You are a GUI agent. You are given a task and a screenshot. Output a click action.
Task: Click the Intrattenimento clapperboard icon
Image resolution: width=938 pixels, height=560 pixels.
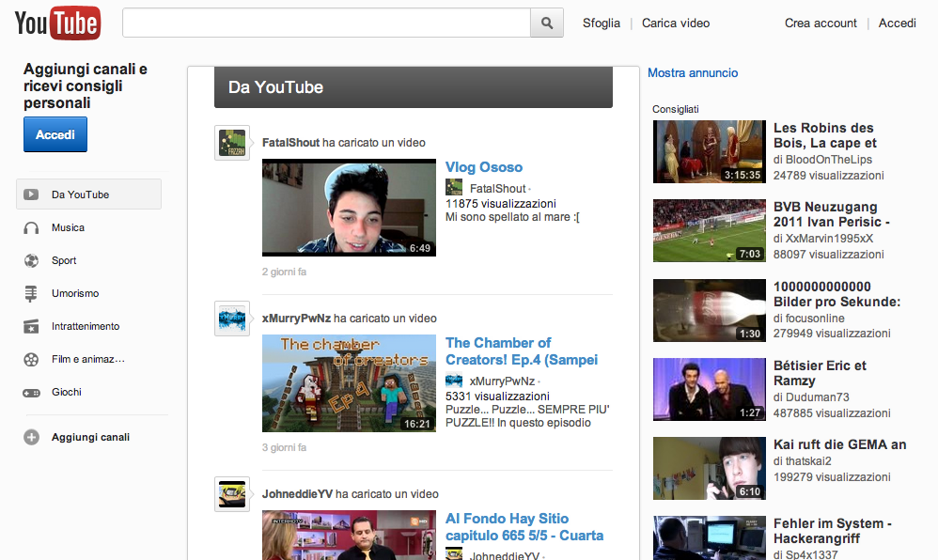[x=31, y=327]
